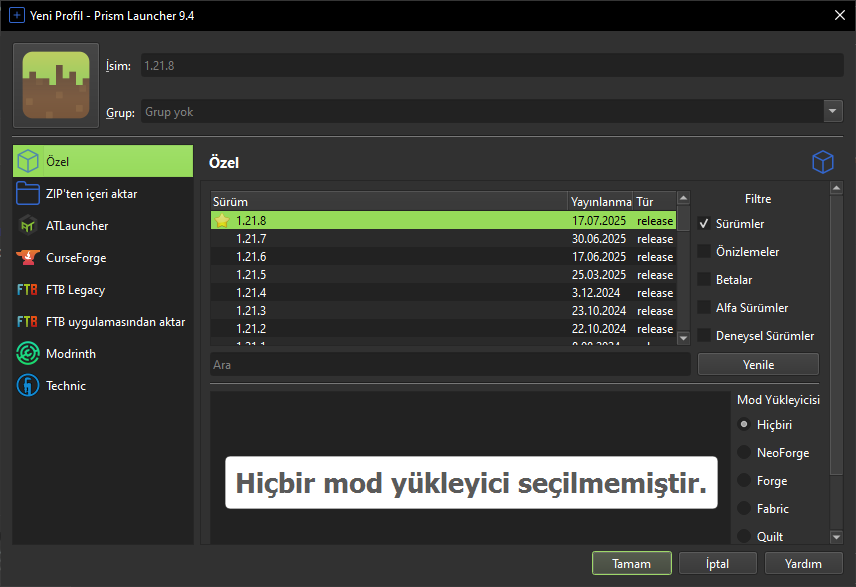Click the star icon on version 1.21.8
856x587 pixels.
(222, 221)
